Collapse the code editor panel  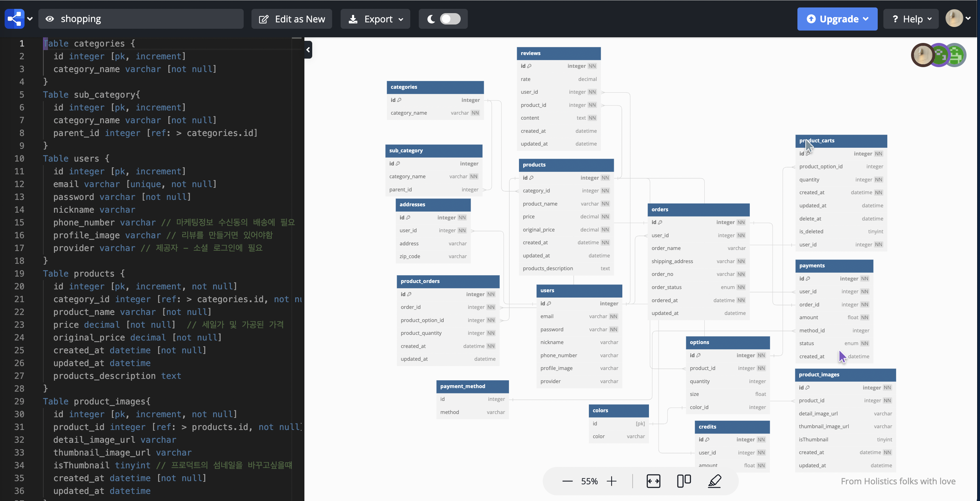pyautogui.click(x=308, y=50)
